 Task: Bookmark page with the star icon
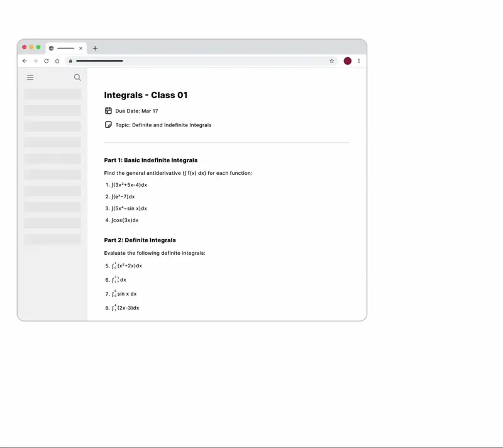pos(332,61)
